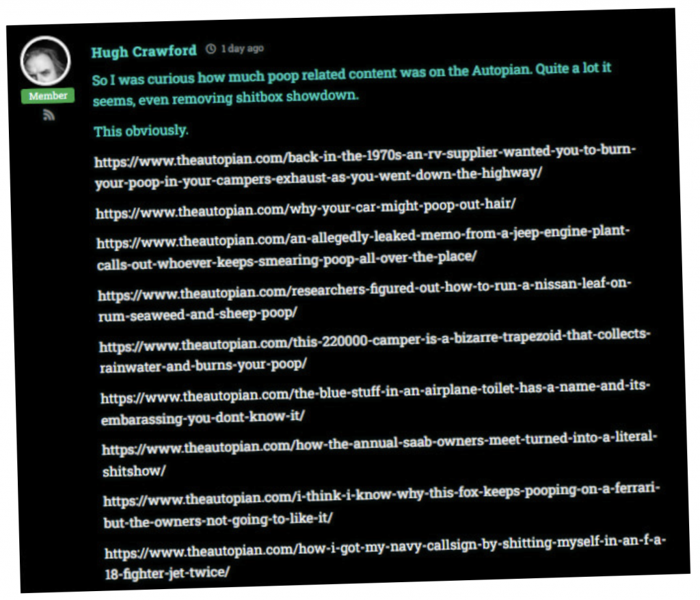Viewport: 700px width, 600px height.
Task: Click the '18-fighter-jet-twice/' link continuation line
Action: tap(167, 573)
